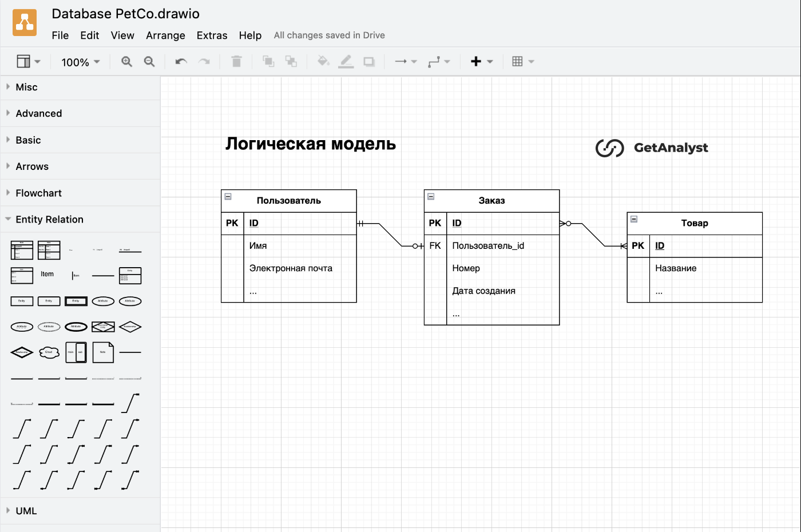This screenshot has height=532, width=801.
Task: Click the Fill Color bucket icon
Action: coord(323,61)
